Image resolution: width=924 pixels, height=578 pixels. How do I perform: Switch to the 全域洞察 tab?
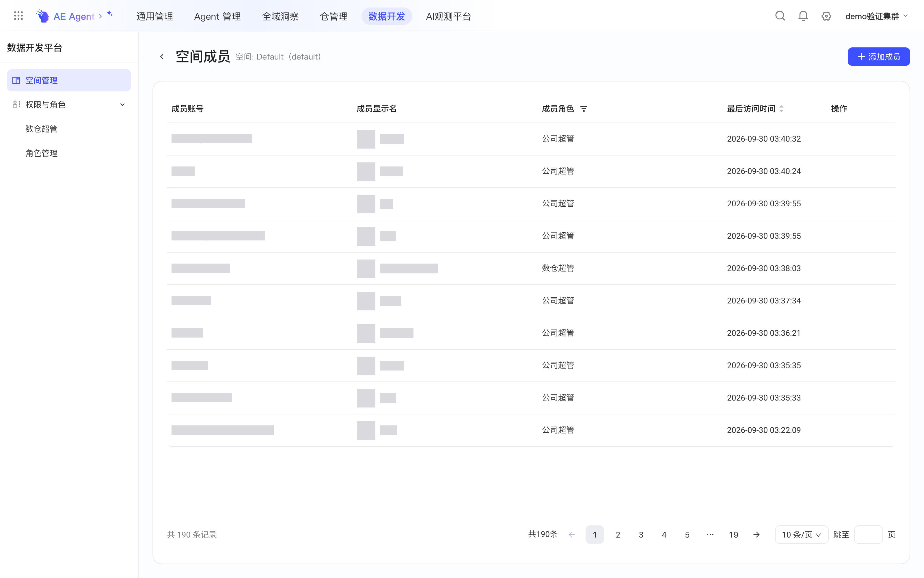click(x=280, y=16)
